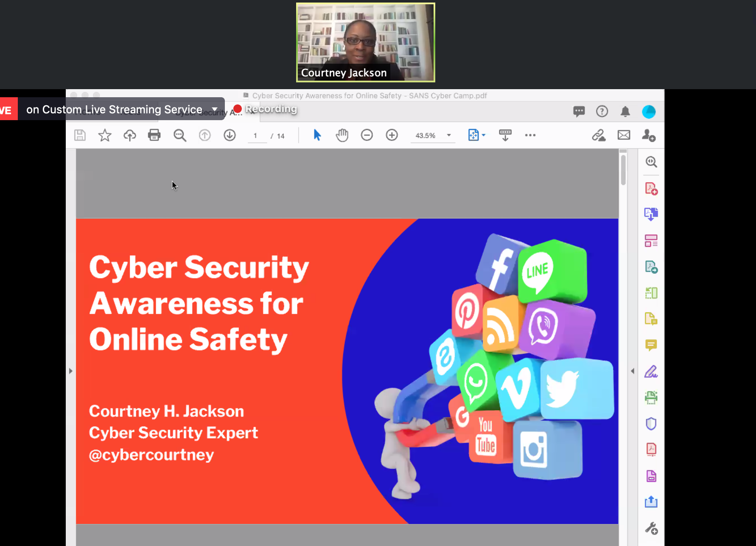Open more tools ellipsis menu
Viewport: 756px width, 546px height.
click(530, 135)
